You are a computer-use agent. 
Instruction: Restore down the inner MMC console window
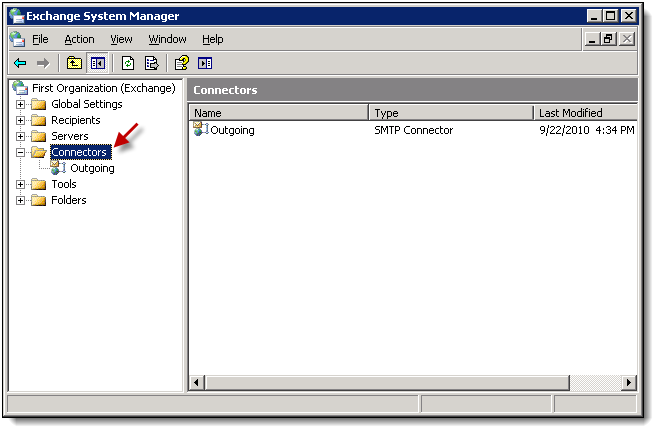(x=608, y=39)
